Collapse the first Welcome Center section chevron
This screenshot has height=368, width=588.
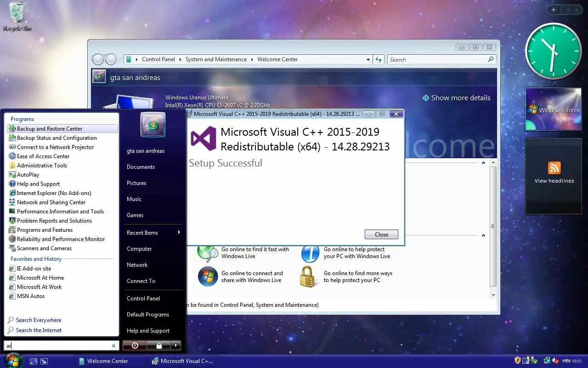coord(483,163)
